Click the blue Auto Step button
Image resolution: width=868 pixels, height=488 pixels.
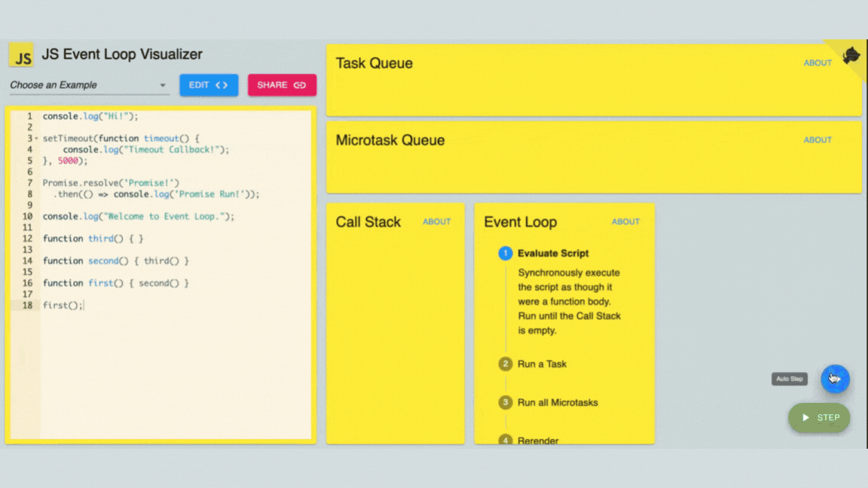[835, 379]
